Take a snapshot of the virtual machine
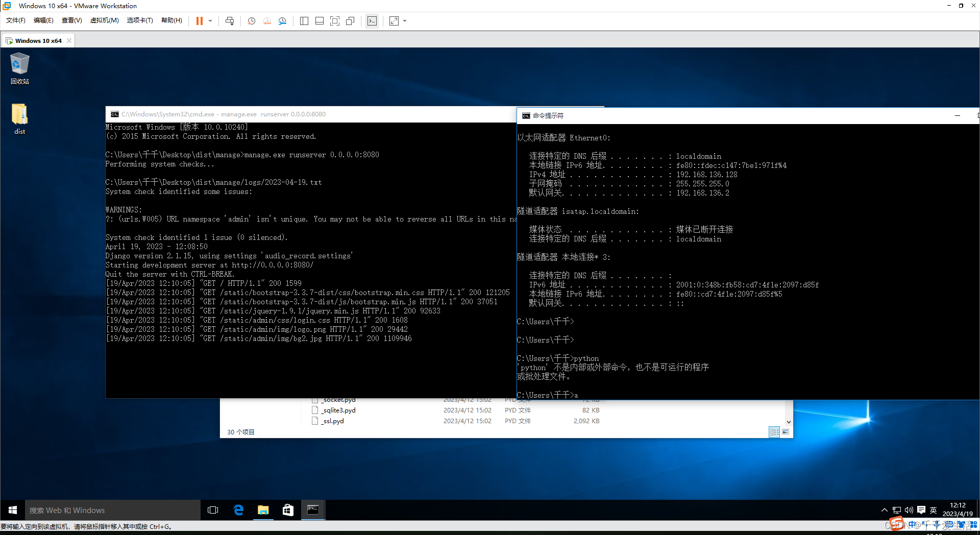 (x=251, y=21)
